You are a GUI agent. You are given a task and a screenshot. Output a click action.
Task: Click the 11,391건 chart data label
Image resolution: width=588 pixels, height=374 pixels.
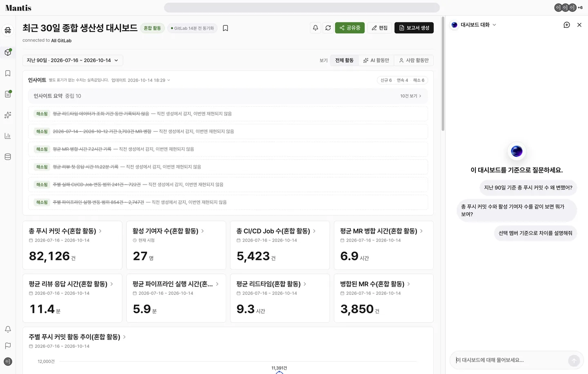[x=279, y=368]
